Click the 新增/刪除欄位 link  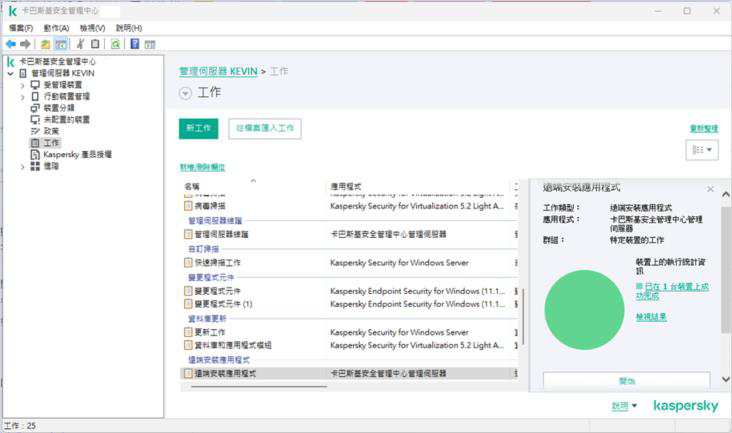[x=202, y=167]
